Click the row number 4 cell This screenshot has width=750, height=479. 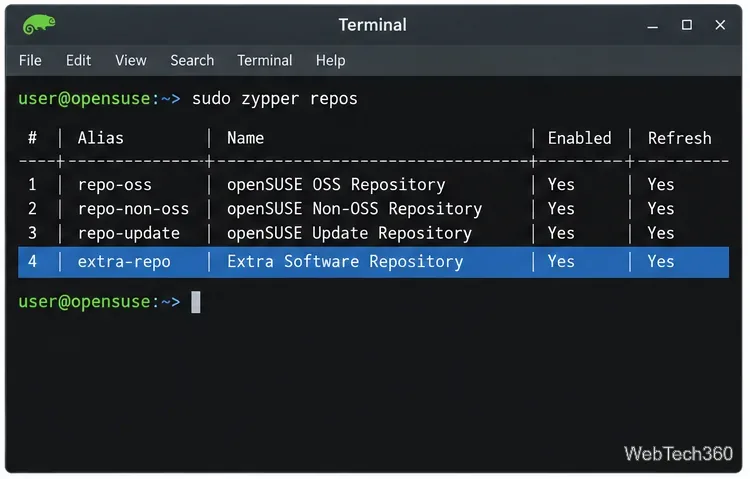pos(33,261)
